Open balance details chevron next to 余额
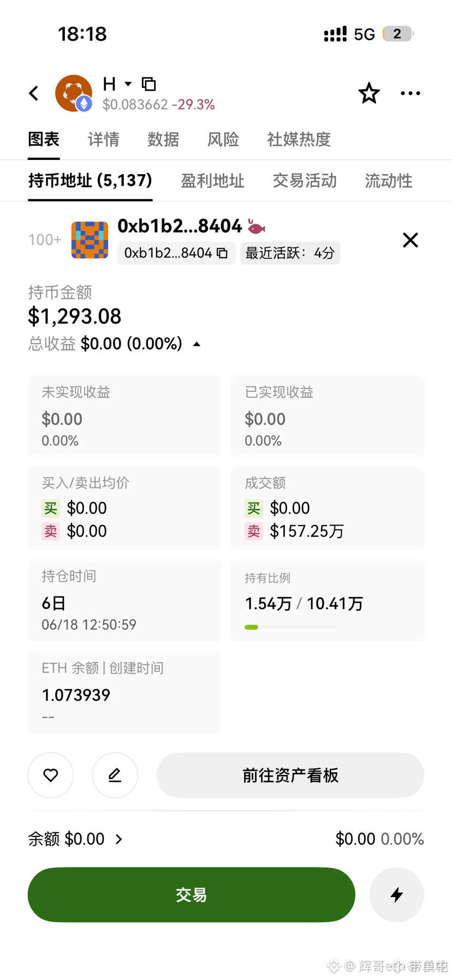This screenshot has height=980, width=452. tap(119, 839)
